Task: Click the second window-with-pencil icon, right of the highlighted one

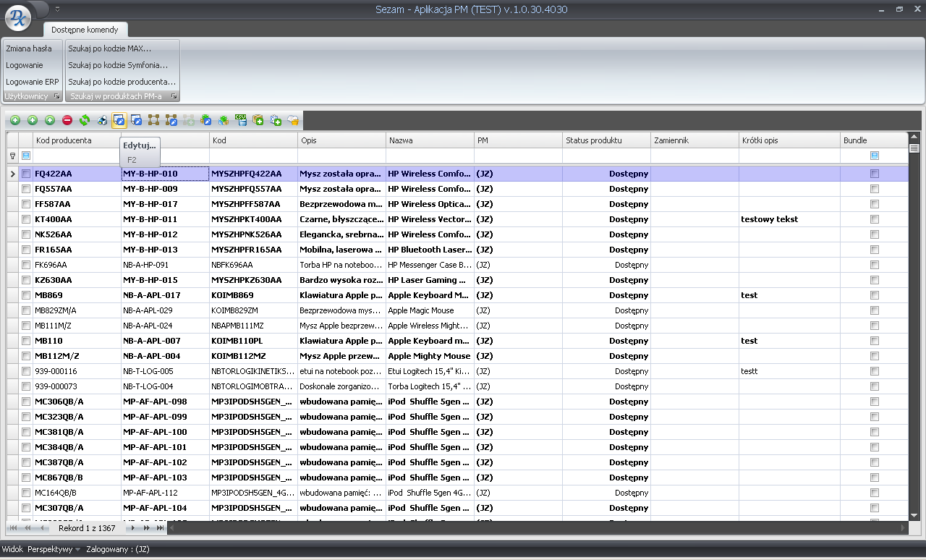Action: tap(137, 120)
